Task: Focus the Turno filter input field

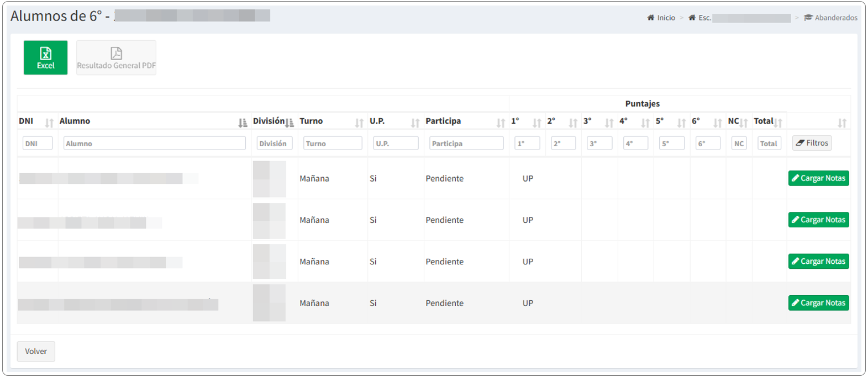Action: pos(333,143)
